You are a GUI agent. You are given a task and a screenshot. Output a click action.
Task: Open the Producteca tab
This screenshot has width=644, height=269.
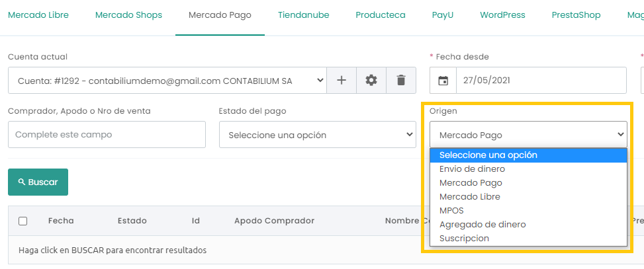[381, 15]
